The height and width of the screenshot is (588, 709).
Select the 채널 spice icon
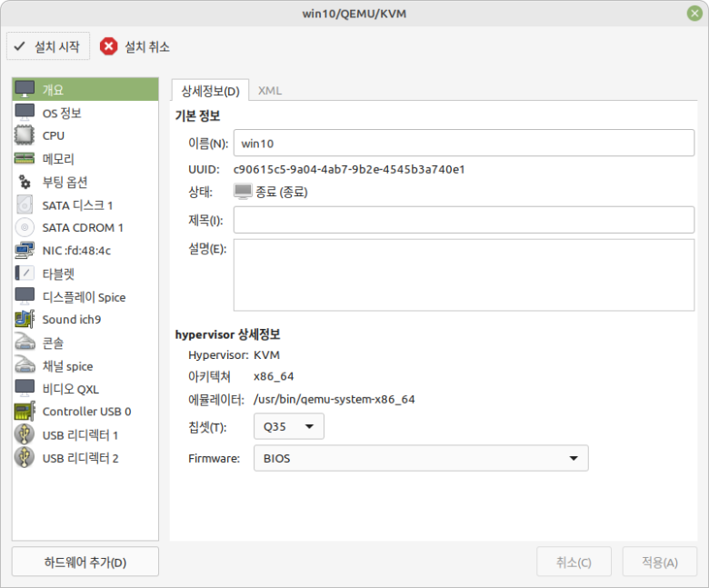point(25,365)
